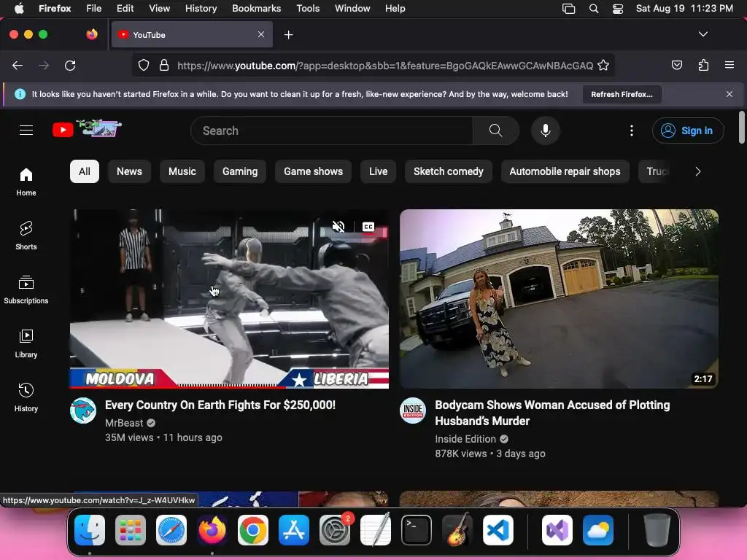Image resolution: width=747 pixels, height=560 pixels.
Task: Select the Live category chip
Action: pos(379,171)
